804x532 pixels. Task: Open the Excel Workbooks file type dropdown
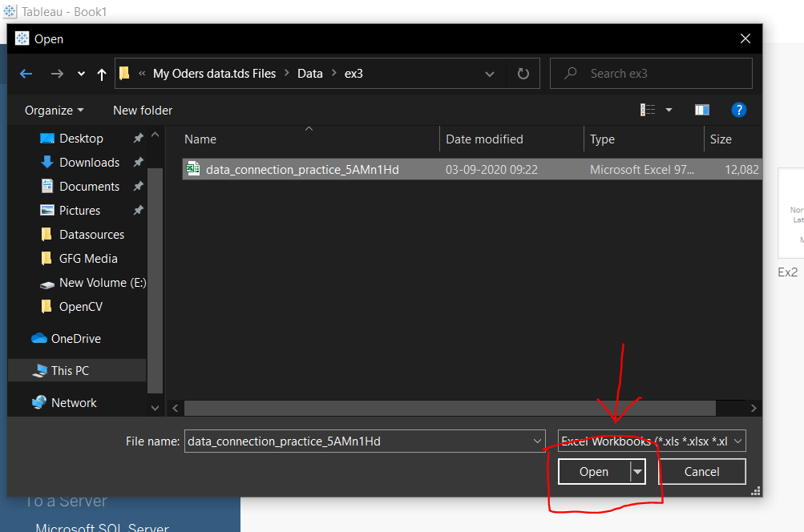click(x=652, y=441)
